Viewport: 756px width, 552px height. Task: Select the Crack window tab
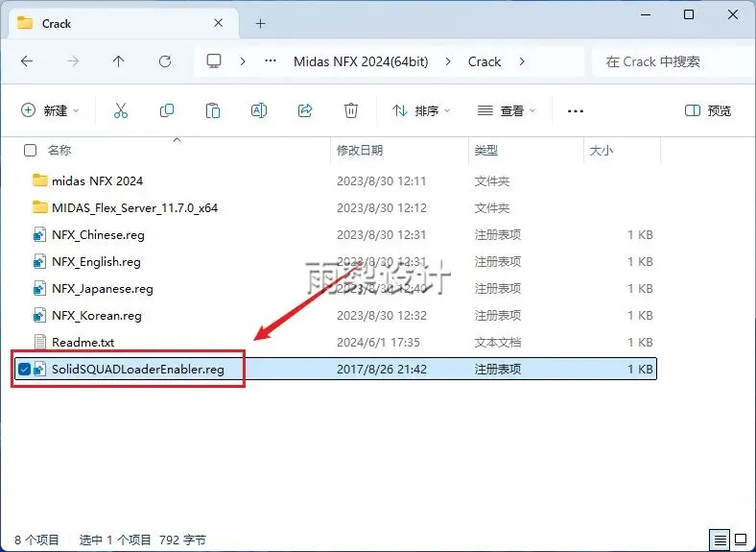click(x=123, y=23)
